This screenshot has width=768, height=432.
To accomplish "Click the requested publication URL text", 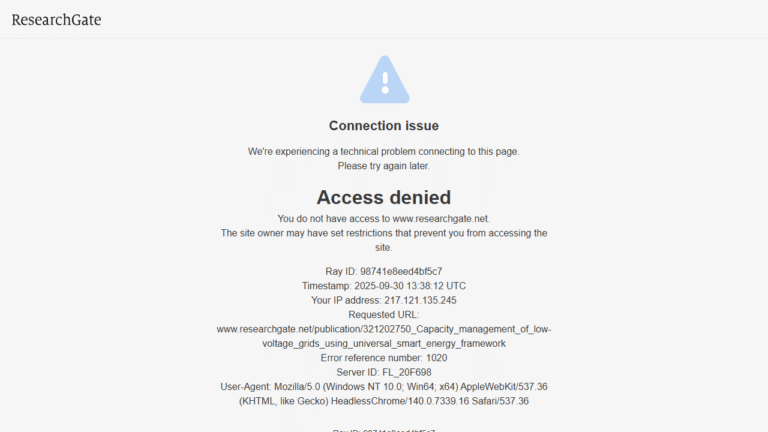I will tap(384, 336).
